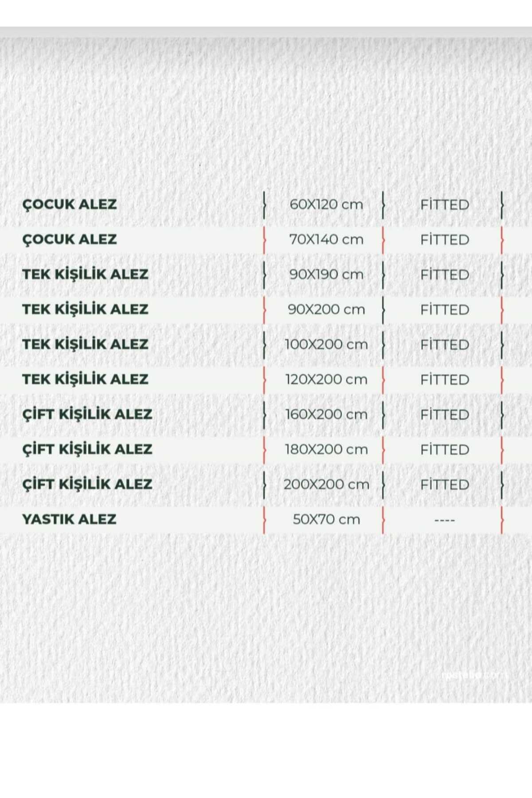Screen dimensions: 532x798
Task: Select the 50X70 cm pillow size
Action: 326,519
